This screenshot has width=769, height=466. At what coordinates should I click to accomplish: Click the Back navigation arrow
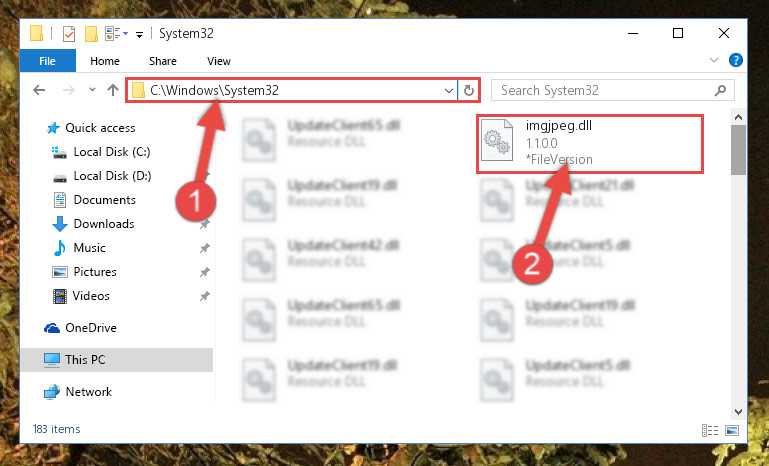tap(39, 90)
